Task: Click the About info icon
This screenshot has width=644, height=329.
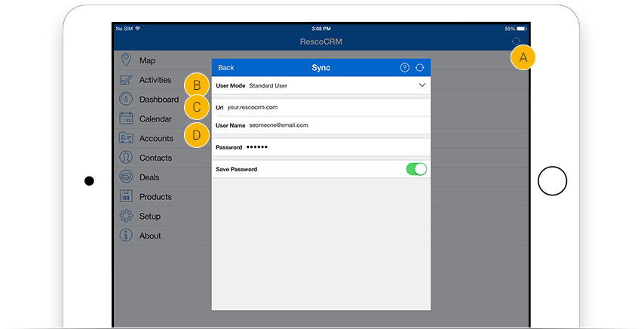Action: [x=126, y=236]
